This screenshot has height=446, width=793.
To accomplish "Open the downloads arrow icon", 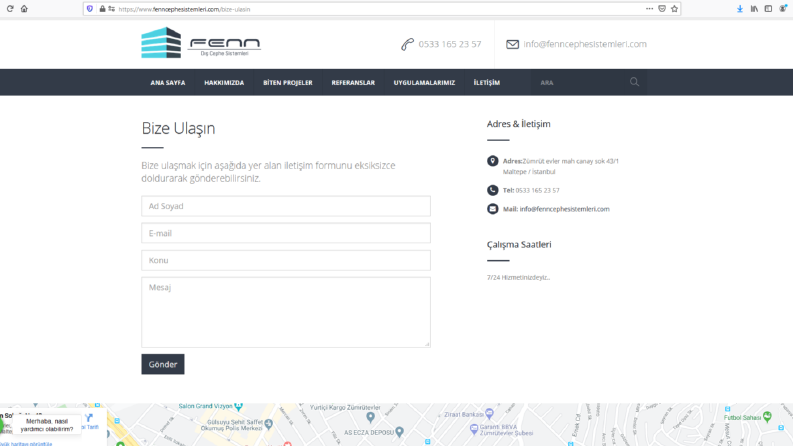I will point(740,9).
